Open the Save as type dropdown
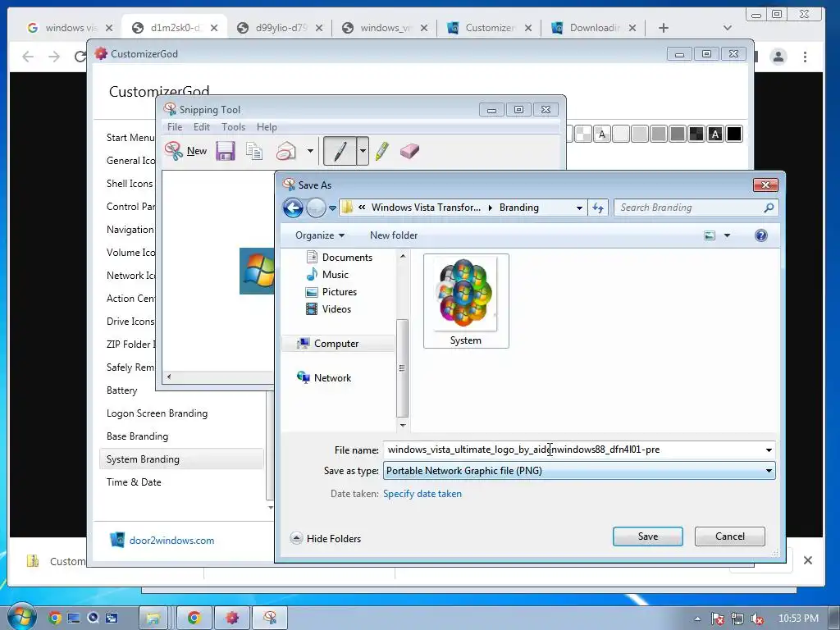840x630 pixels. pyautogui.click(x=579, y=471)
